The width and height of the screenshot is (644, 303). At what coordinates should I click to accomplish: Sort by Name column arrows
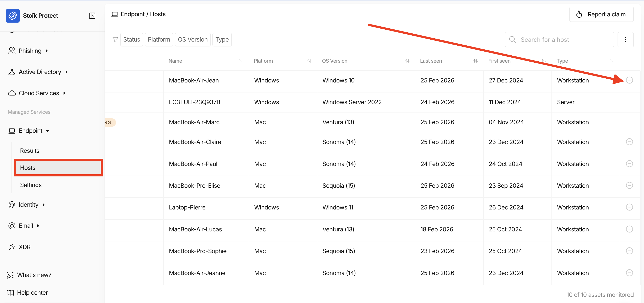tap(241, 61)
